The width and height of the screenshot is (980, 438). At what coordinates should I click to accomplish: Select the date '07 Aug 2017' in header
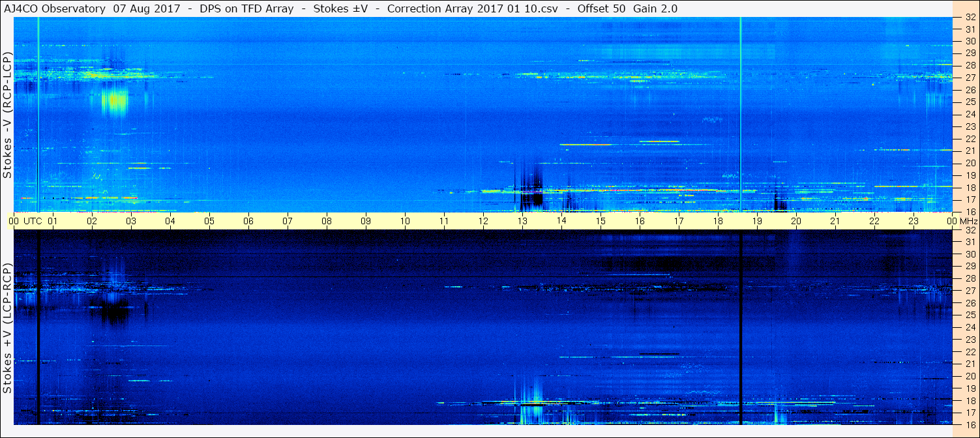(146, 9)
